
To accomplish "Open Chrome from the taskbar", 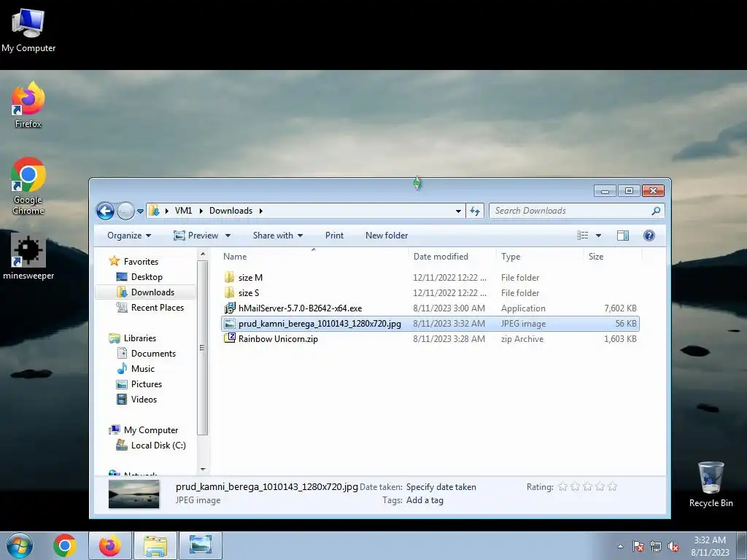I will 65,545.
